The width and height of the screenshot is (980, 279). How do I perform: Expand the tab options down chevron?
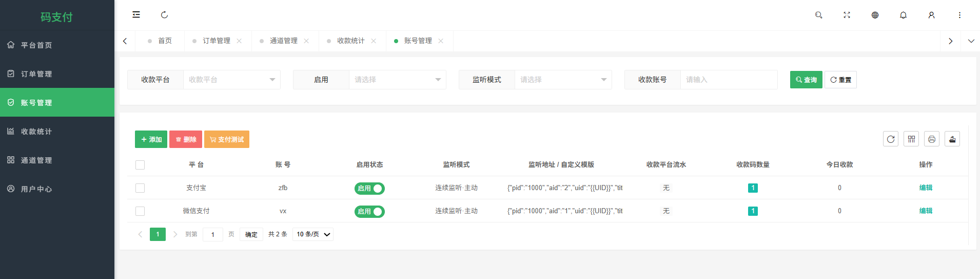pos(971,41)
